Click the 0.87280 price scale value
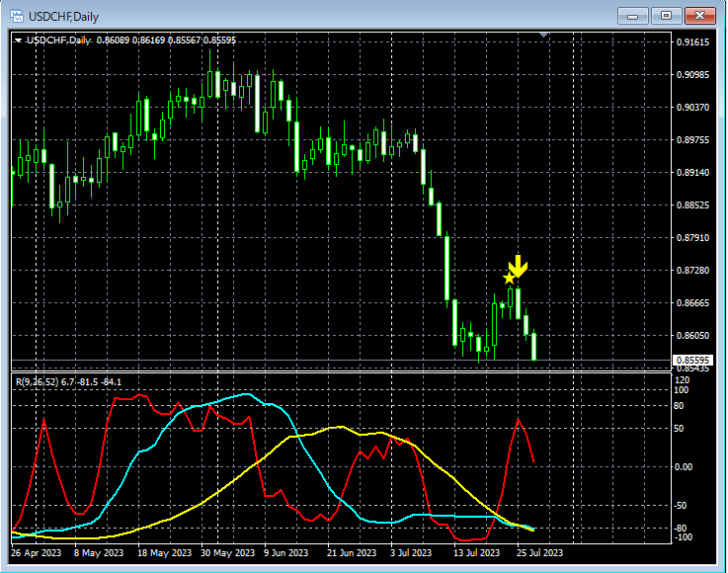 coord(692,271)
